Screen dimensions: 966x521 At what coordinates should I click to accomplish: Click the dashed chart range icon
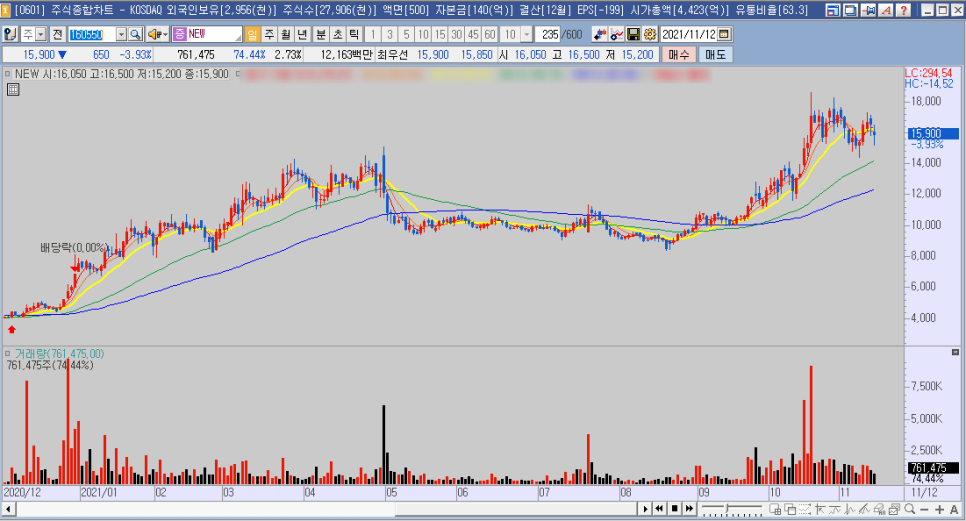click(x=805, y=509)
